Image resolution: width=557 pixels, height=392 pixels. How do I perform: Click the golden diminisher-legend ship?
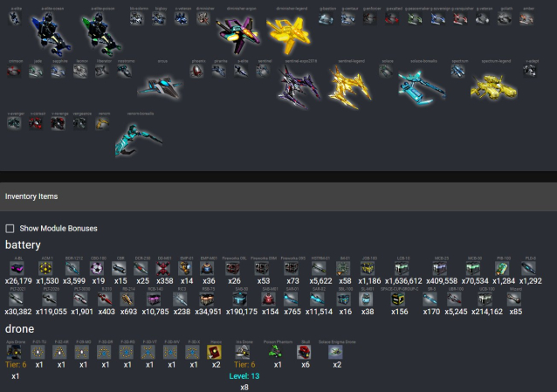coord(288,34)
